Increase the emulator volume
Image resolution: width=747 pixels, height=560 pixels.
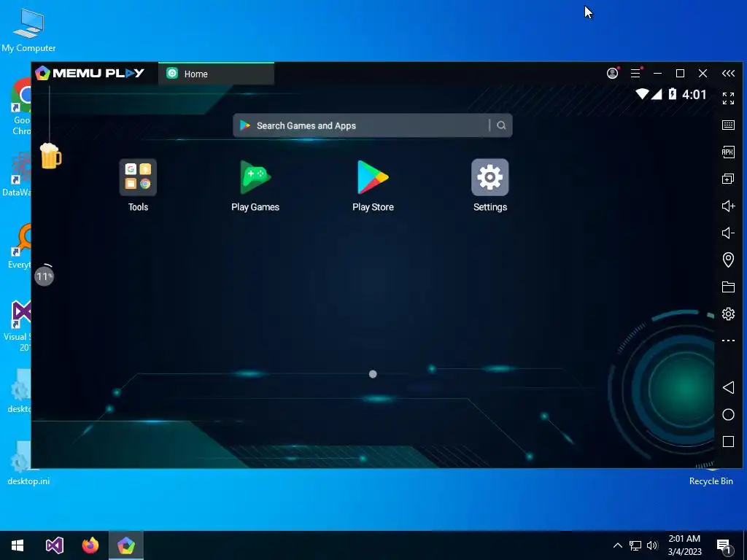pos(728,206)
